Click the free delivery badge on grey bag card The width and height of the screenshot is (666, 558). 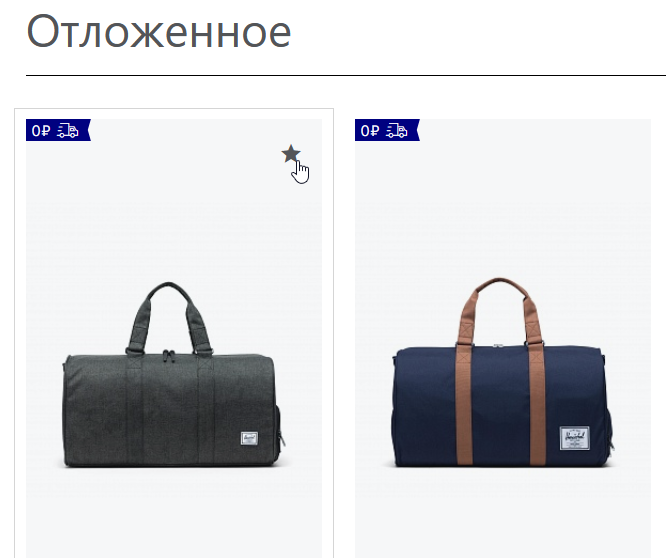[x=58, y=130]
